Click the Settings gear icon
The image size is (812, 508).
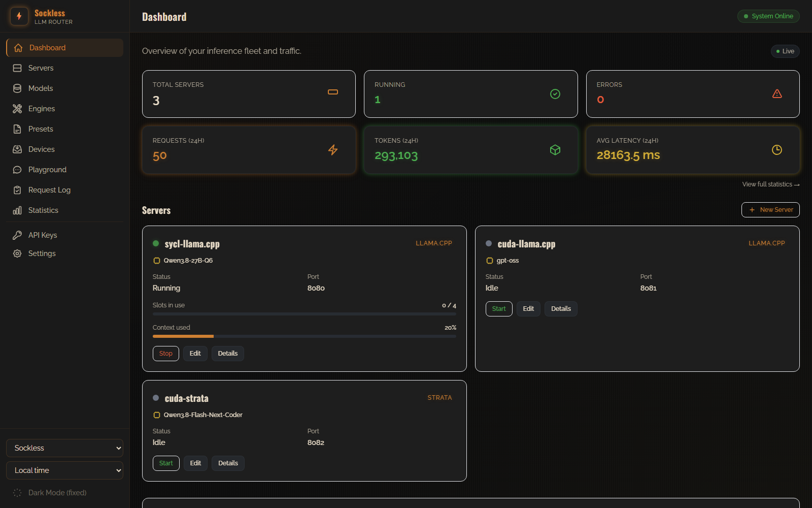[x=17, y=253]
